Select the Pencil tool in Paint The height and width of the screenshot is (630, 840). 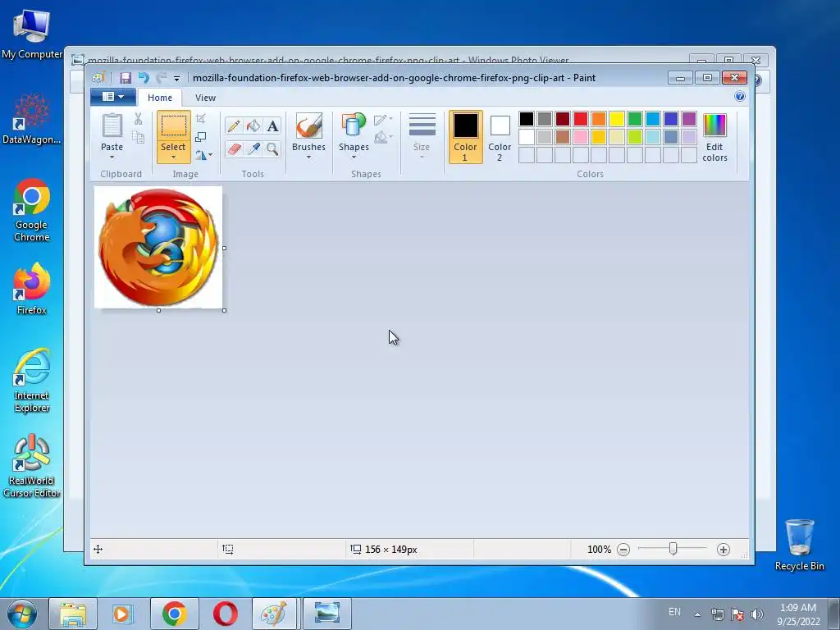234,126
